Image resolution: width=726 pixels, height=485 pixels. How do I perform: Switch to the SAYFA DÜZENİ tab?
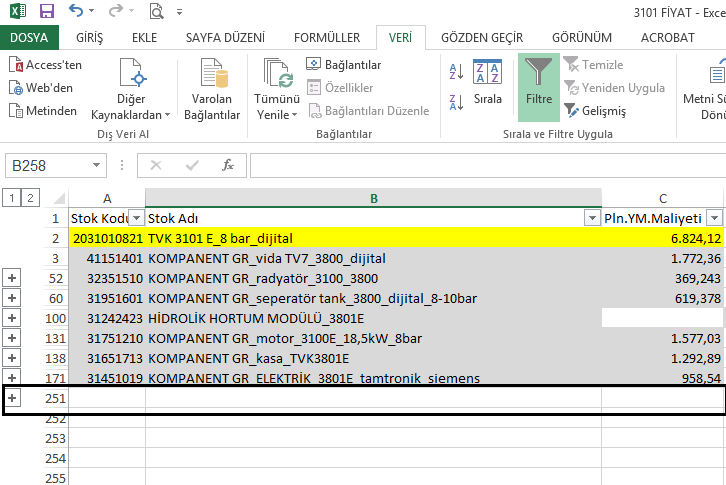225,38
